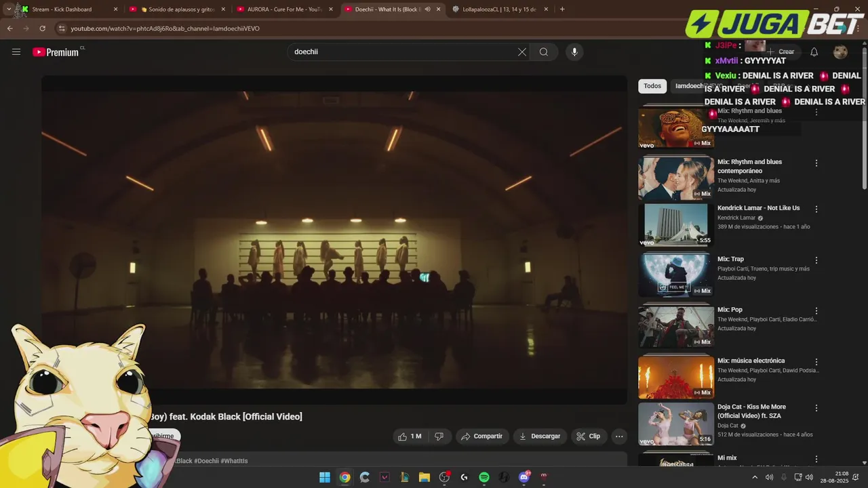Open YouTube notifications bell
This screenshot has width=868, height=488.
pyautogui.click(x=814, y=52)
